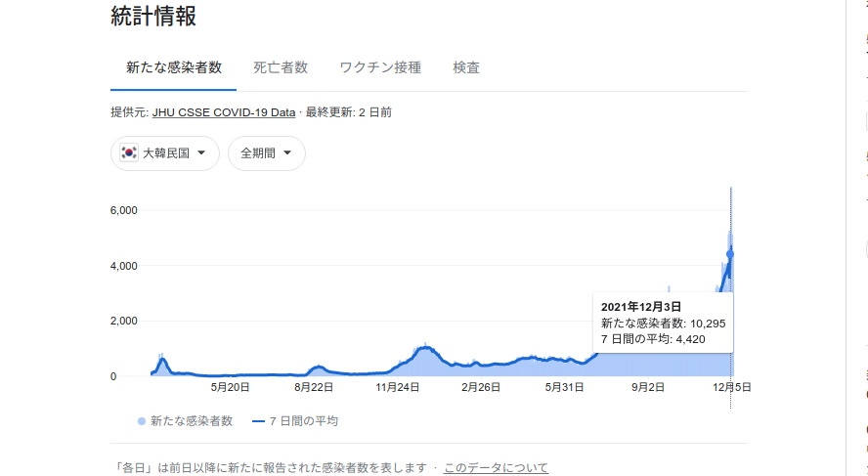Click the November 2020 wave peak on chart
The width and height of the screenshot is (868, 476).
click(x=424, y=347)
